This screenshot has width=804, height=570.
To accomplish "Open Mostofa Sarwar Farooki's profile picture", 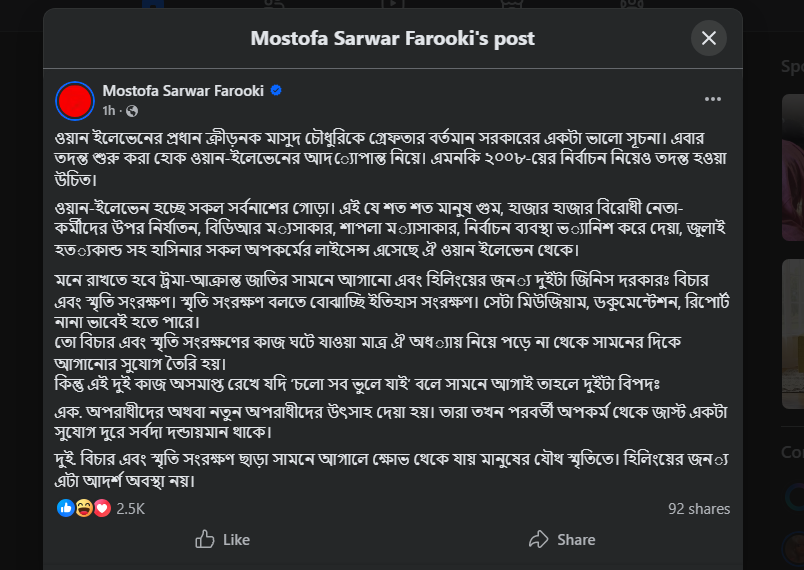I will pos(75,100).
